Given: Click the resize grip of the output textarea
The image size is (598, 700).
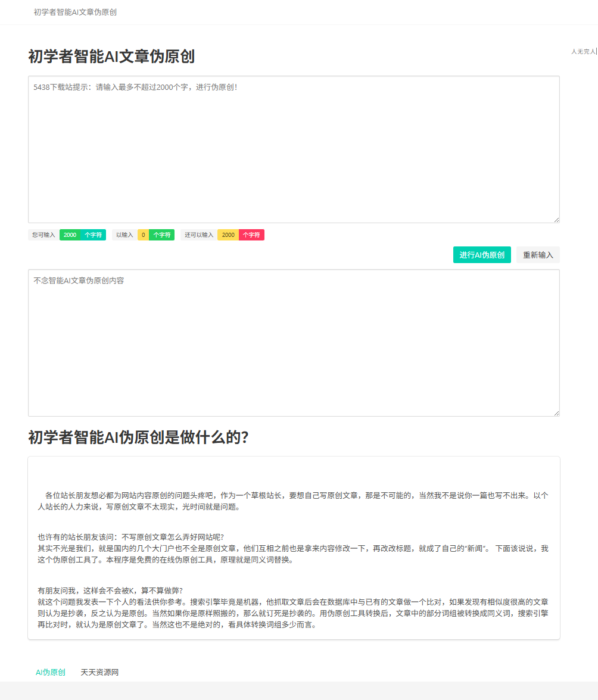Looking at the screenshot, I should (556, 412).
